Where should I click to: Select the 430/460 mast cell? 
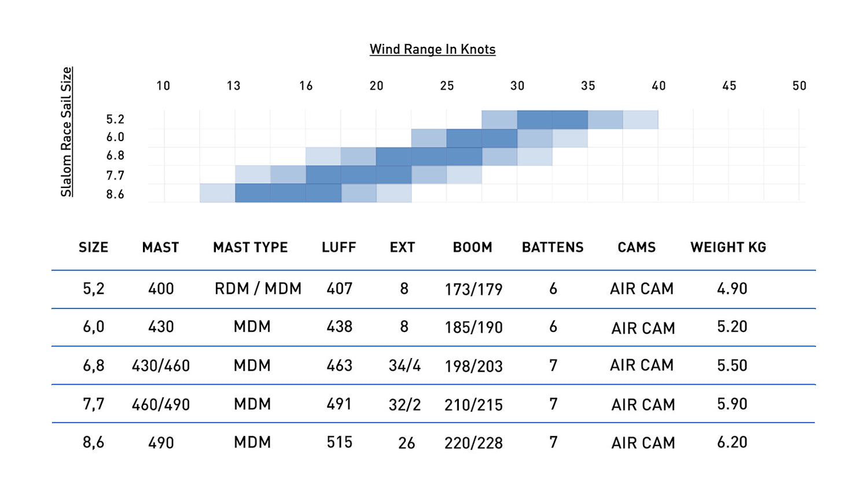[x=161, y=366]
